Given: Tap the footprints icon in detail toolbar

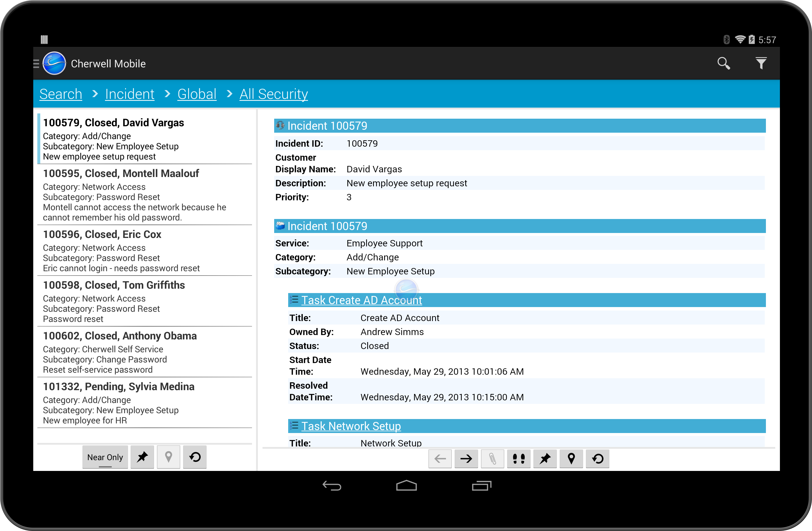Looking at the screenshot, I should (x=519, y=459).
